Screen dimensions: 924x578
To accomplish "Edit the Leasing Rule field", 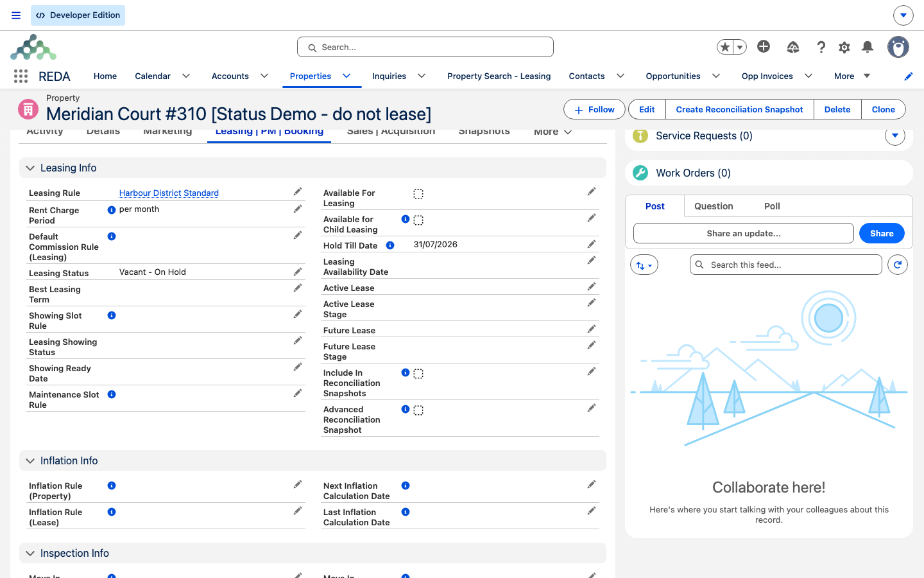I will pyautogui.click(x=298, y=191).
